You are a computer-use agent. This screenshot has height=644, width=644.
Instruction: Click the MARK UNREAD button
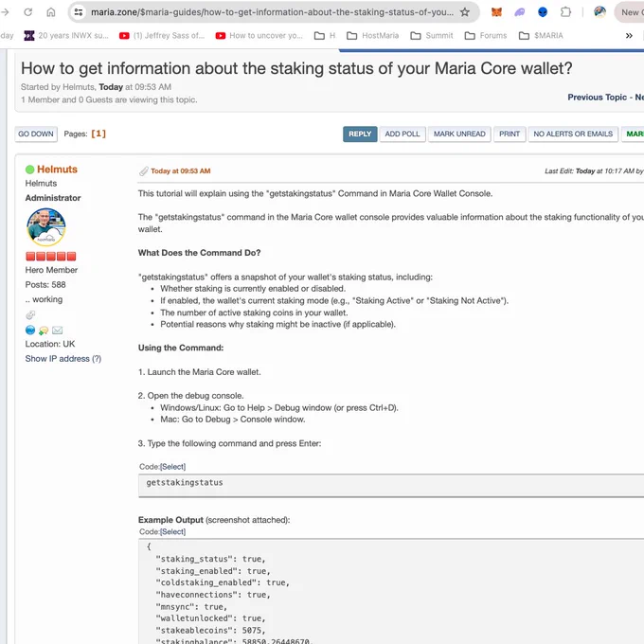tap(459, 134)
